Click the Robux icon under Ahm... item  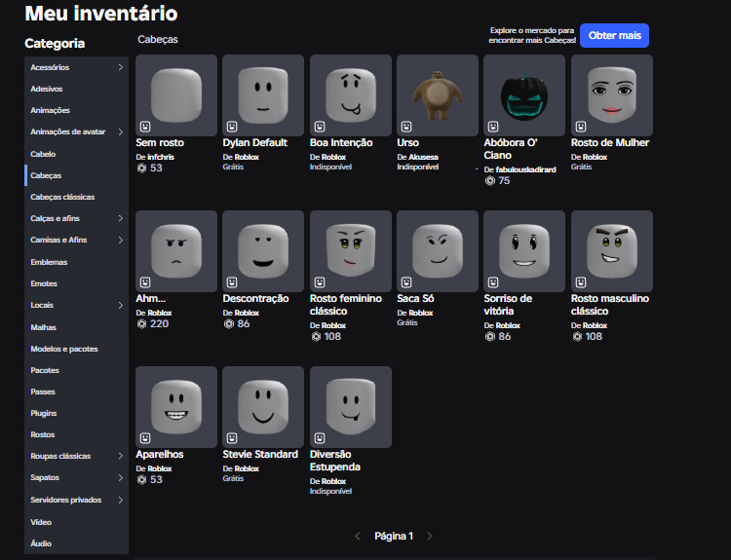click(142, 324)
